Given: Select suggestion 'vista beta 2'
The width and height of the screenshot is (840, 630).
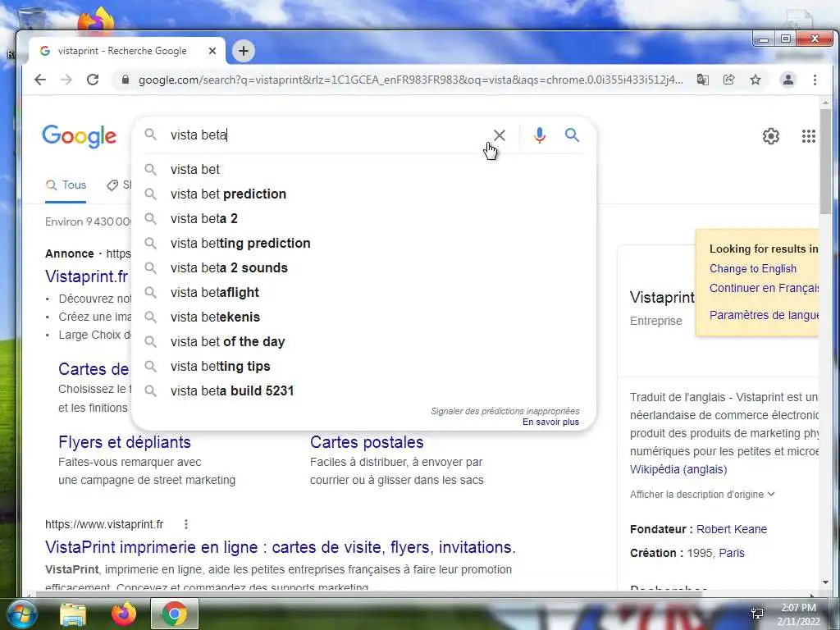Looking at the screenshot, I should (363, 218).
